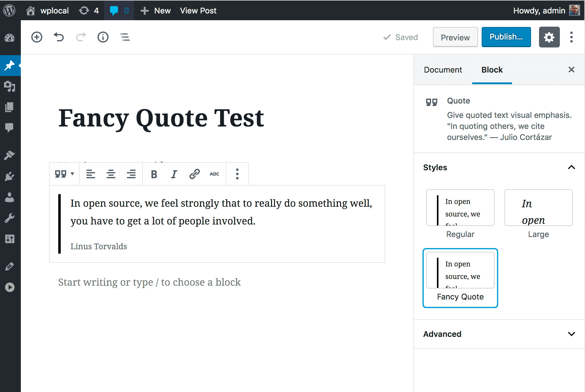Open the Plugins plug icon in sidebar
Viewport: 585px width, 392px height.
click(10, 176)
